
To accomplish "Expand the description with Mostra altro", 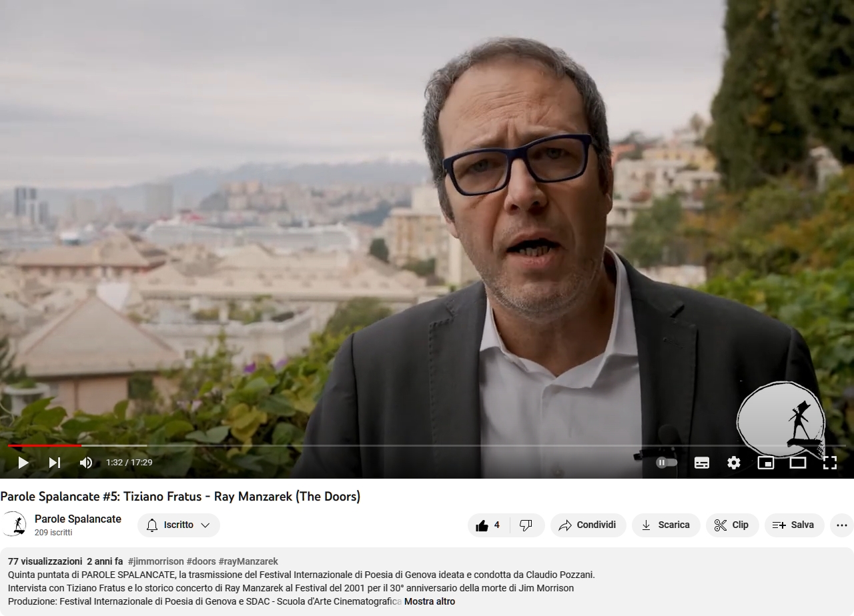I will point(430,601).
